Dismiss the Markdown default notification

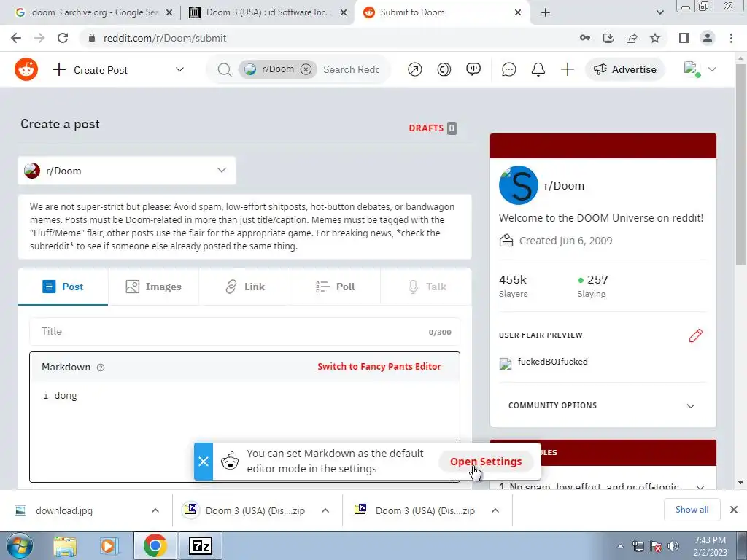204,462
